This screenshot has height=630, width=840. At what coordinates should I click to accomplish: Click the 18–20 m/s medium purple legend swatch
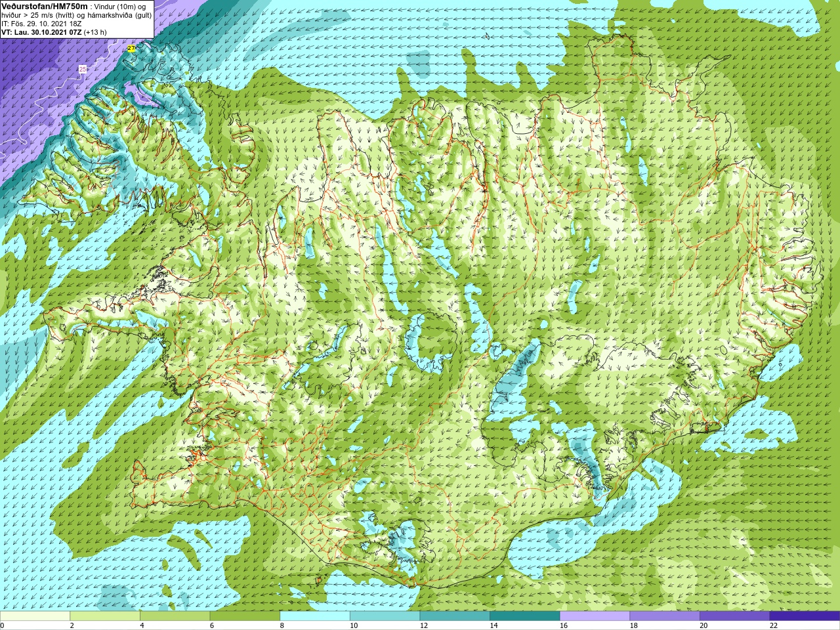coord(665,616)
